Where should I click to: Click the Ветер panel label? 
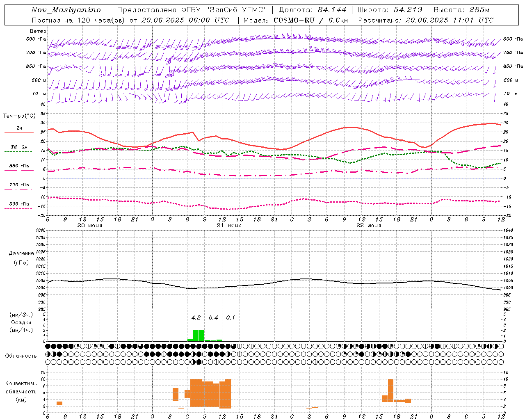point(38,31)
